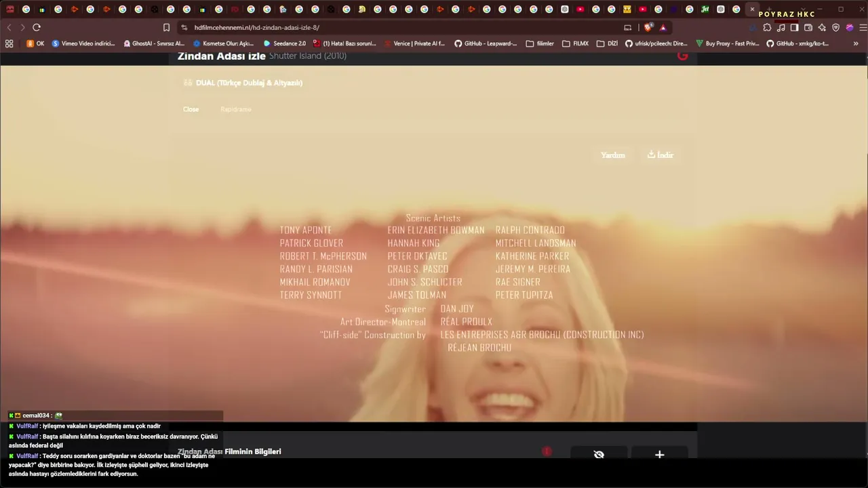Open the Kısmetse Olur bookmark
868x488 pixels.
pyautogui.click(x=223, y=43)
